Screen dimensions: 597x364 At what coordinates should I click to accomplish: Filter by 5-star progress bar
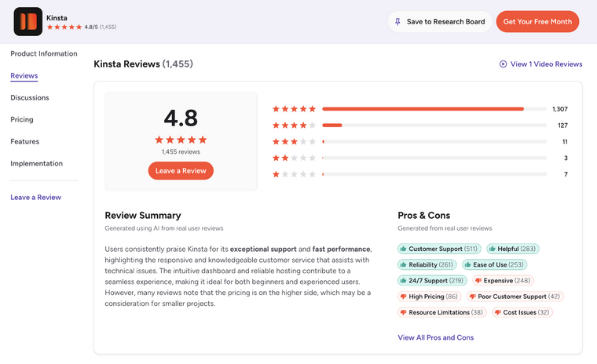(x=434, y=109)
